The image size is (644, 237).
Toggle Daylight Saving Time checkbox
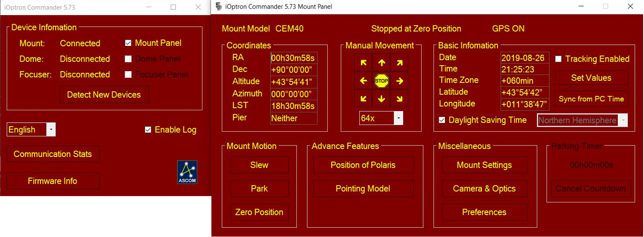click(442, 120)
